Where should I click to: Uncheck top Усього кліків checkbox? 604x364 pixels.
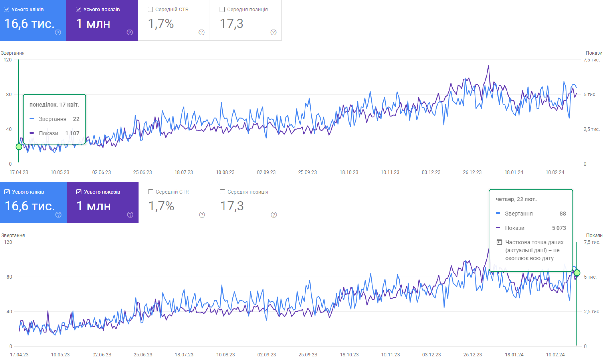click(7, 9)
